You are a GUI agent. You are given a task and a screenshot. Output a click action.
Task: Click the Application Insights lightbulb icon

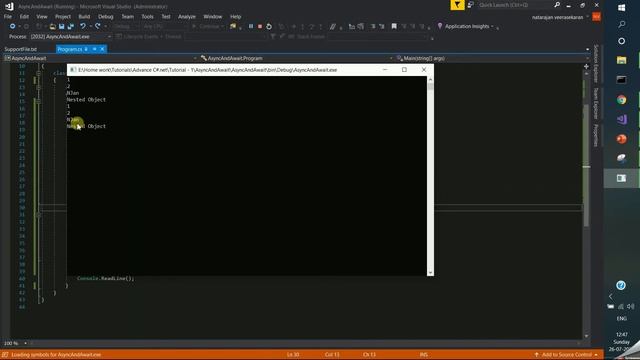coord(440,26)
